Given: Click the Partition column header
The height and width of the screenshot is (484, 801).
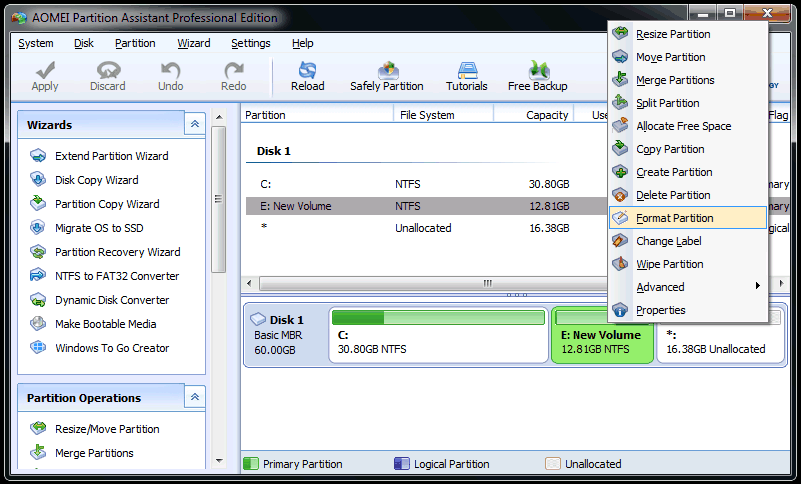Looking at the screenshot, I should click(317, 115).
